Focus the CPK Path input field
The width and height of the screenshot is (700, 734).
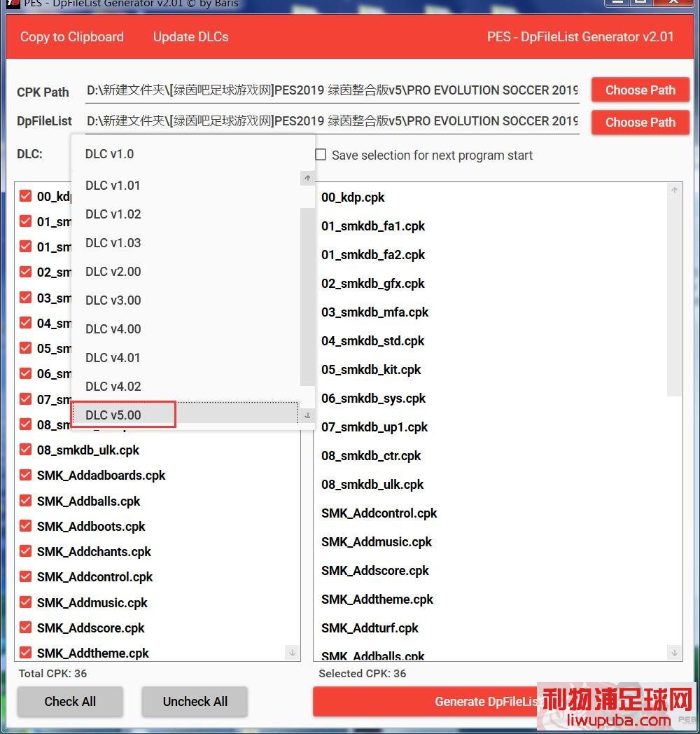[x=332, y=90]
